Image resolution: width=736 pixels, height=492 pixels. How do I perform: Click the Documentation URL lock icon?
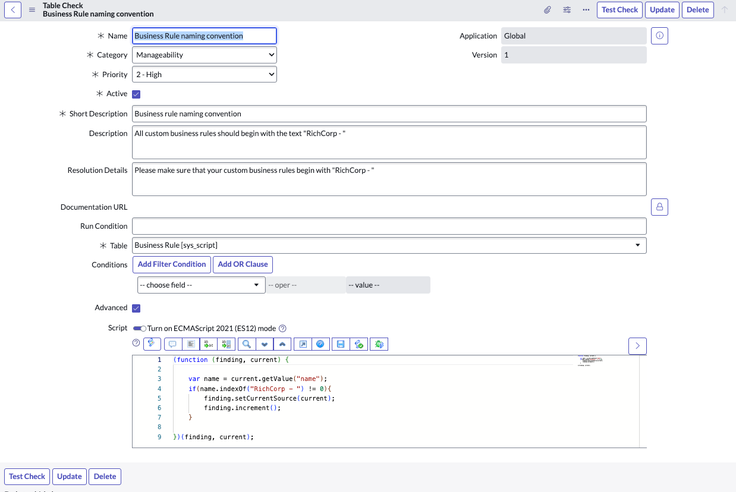(x=659, y=207)
